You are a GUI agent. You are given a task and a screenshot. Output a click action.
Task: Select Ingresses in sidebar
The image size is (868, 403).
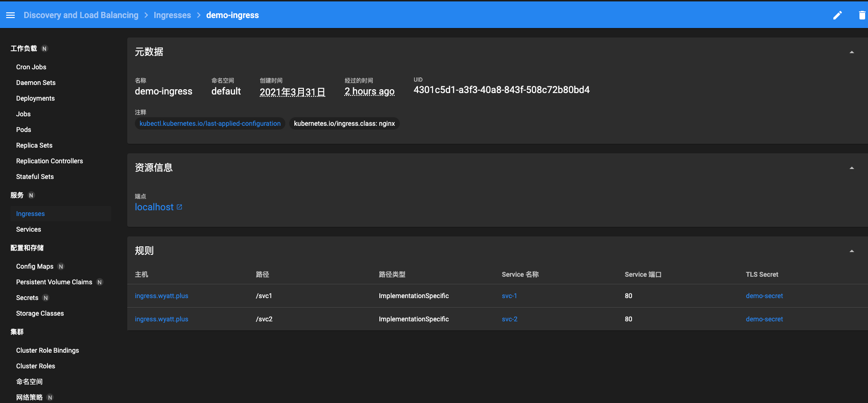tap(61, 214)
